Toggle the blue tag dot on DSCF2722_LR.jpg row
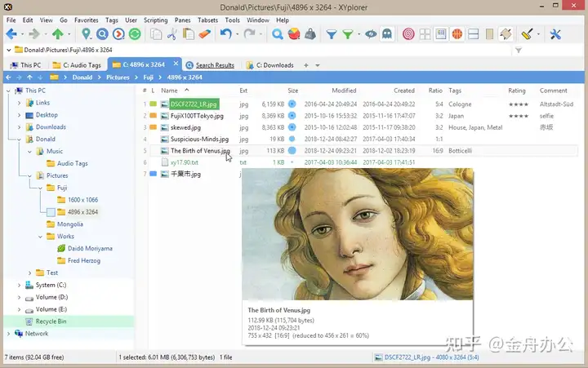Image resolution: width=588 pixels, height=368 pixels. 292,104
